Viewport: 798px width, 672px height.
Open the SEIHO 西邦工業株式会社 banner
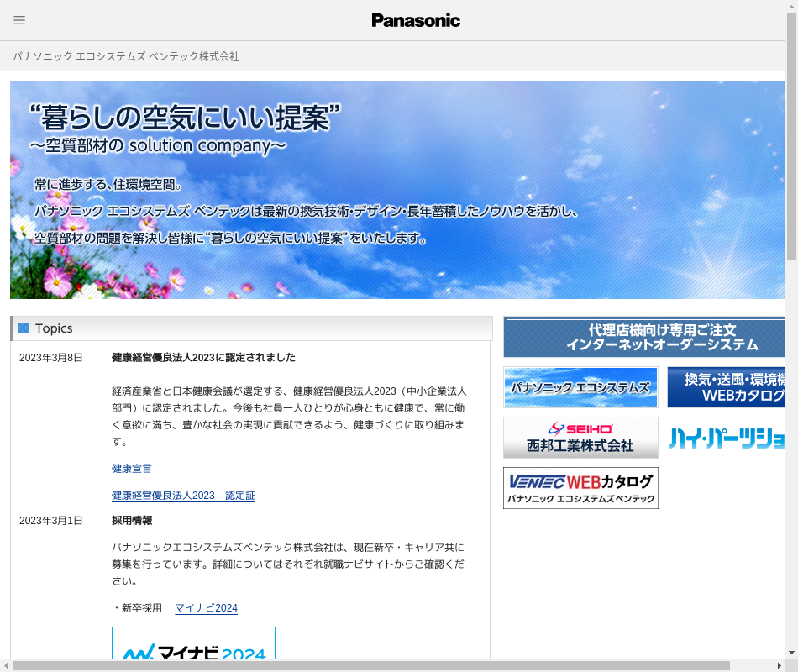pos(580,438)
